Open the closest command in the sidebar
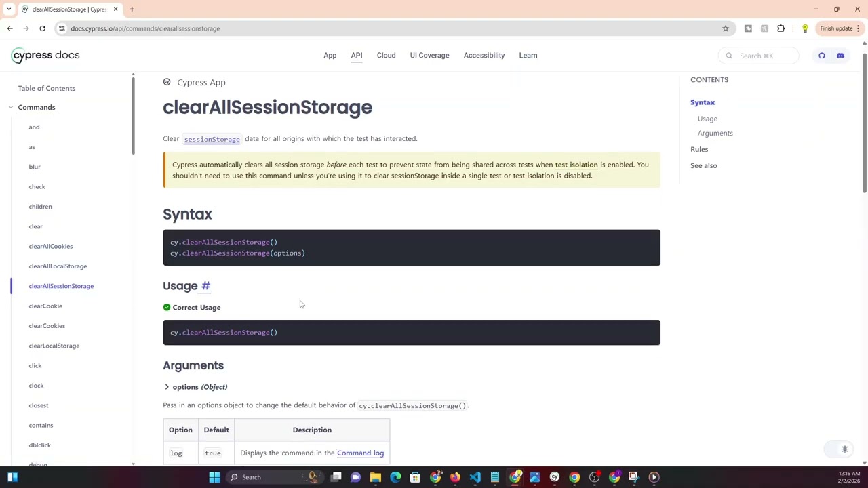 [x=39, y=405]
